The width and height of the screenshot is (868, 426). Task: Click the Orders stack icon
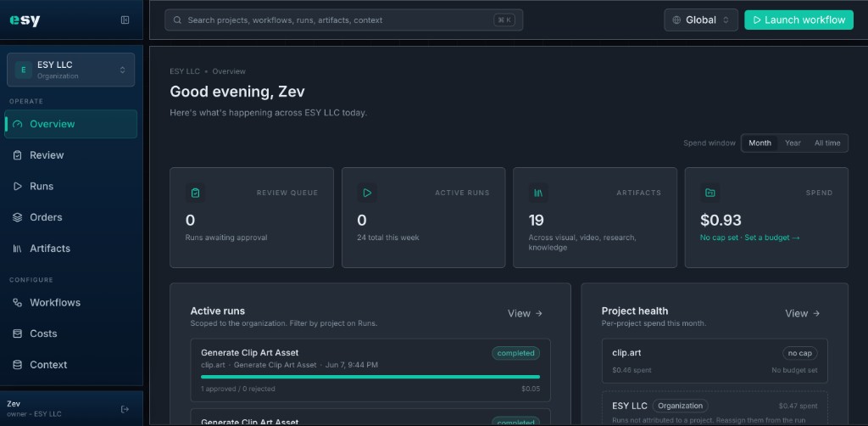[17, 217]
